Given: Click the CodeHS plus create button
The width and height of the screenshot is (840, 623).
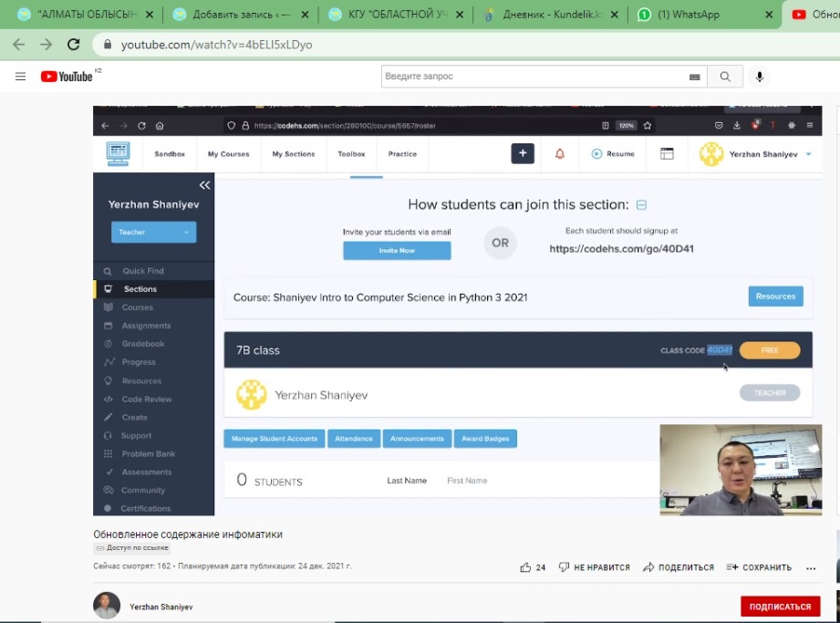Looking at the screenshot, I should pos(523,153).
